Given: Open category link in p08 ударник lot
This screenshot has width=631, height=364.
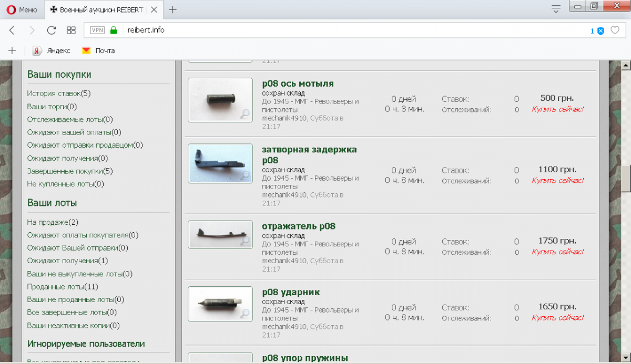Looking at the screenshot, I should 310,314.
